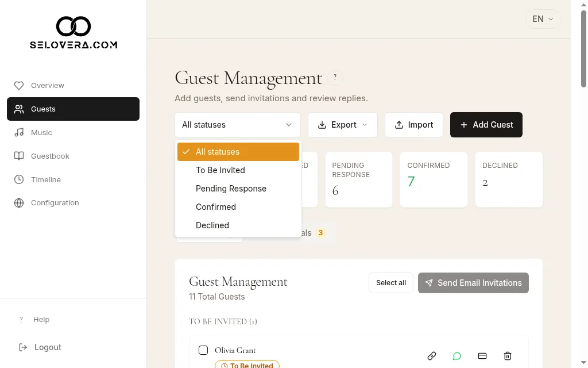This screenshot has width=588, height=368.
Task: Click the help icon next to Guest Management
Action: point(335,78)
